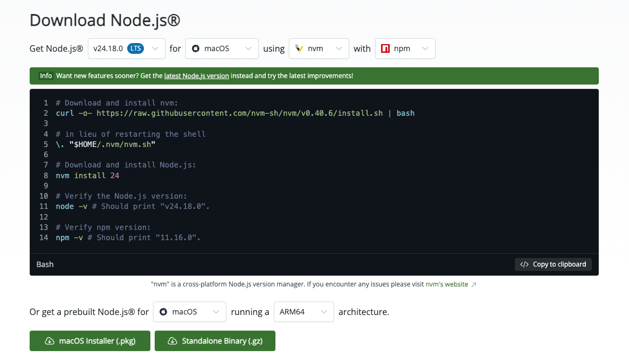
Task: Follow the latest Node.js version link
Action: (197, 76)
